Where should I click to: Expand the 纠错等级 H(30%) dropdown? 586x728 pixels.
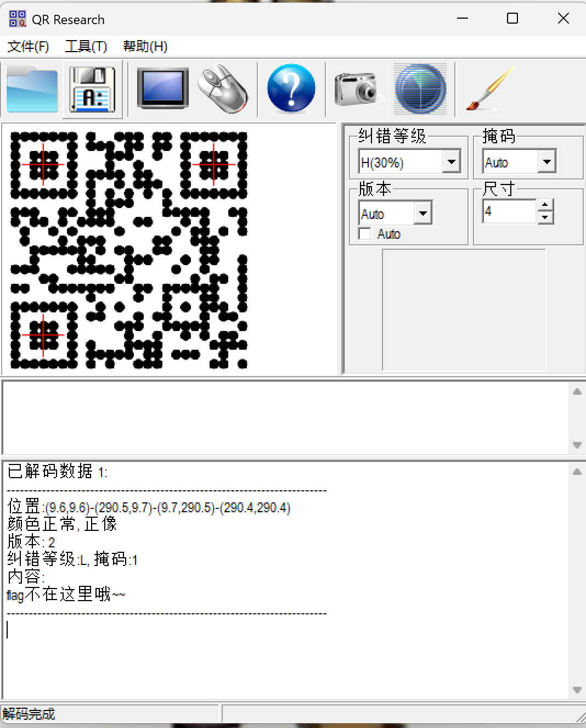point(452,162)
